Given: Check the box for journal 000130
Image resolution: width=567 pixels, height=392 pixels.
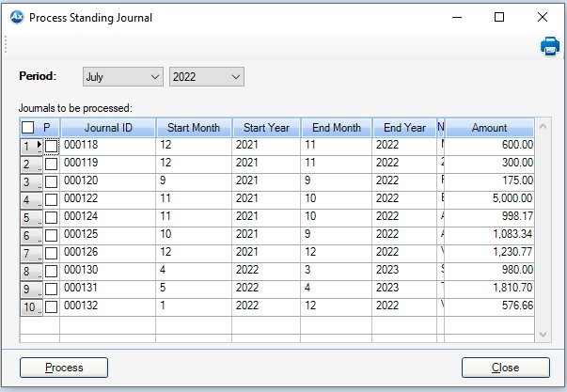Looking at the screenshot, I should [x=51, y=272].
